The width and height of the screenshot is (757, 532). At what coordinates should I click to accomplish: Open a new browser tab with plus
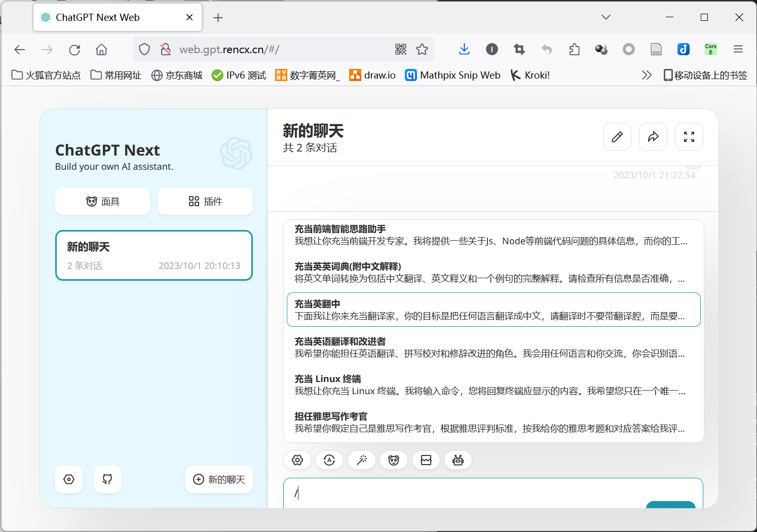pyautogui.click(x=218, y=18)
